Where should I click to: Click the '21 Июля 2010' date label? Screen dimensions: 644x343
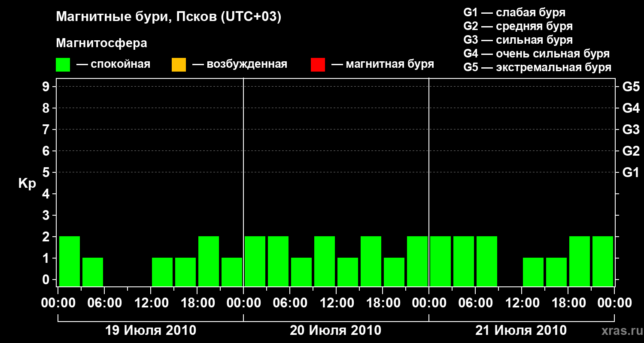(521, 331)
